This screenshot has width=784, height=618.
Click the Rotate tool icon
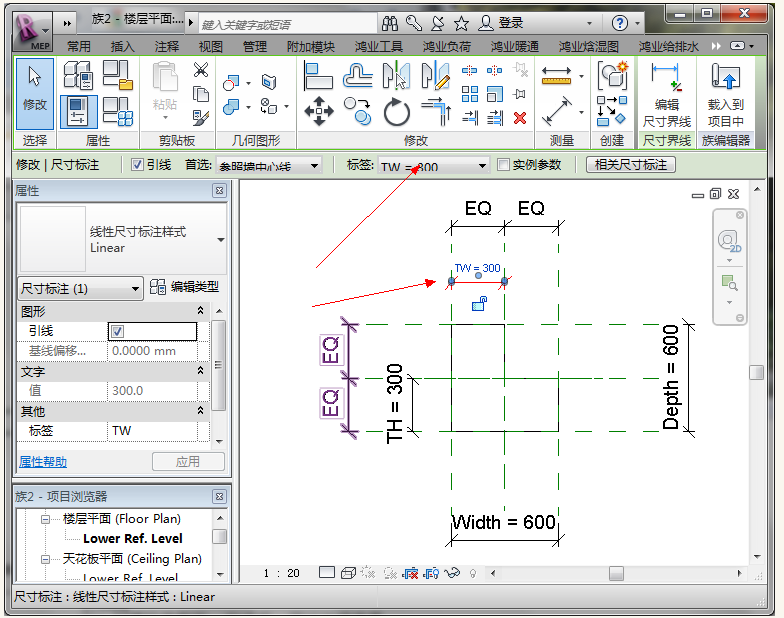396,111
